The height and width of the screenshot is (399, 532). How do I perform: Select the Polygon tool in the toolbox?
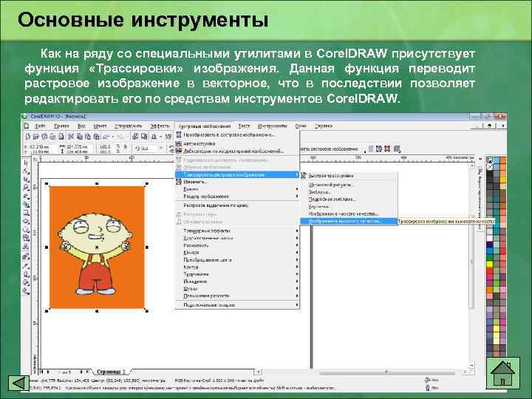26,230
